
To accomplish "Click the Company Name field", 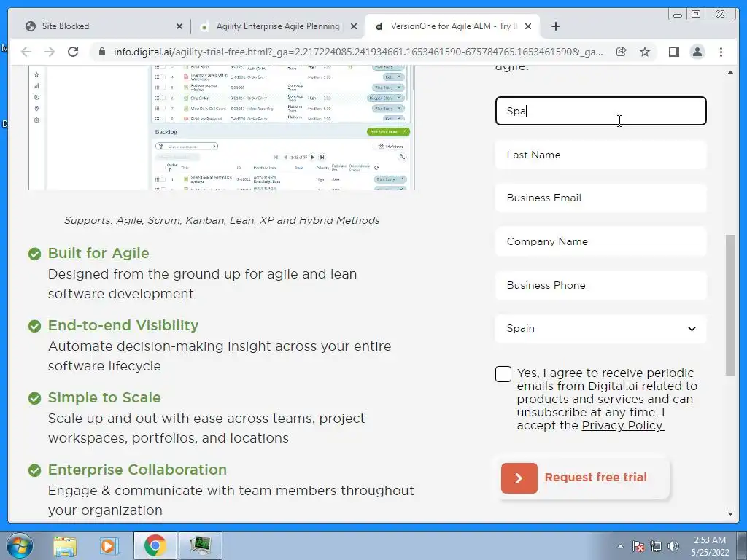I will (601, 241).
